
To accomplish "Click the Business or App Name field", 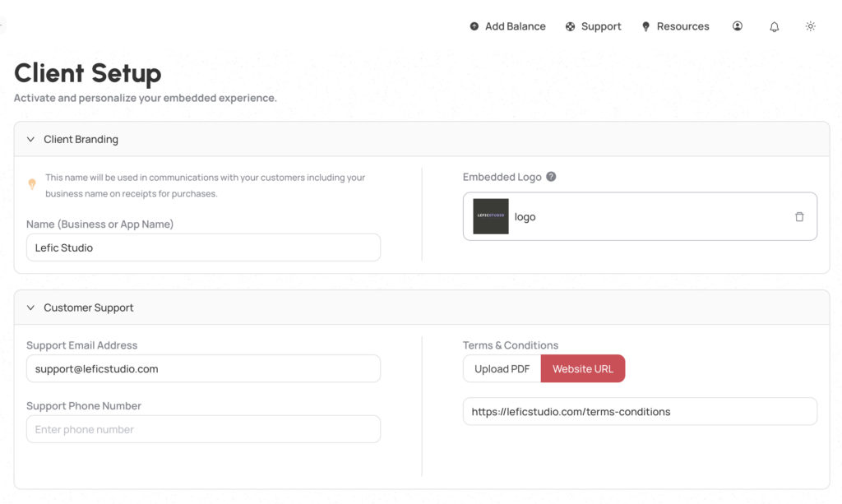I will click(x=203, y=247).
